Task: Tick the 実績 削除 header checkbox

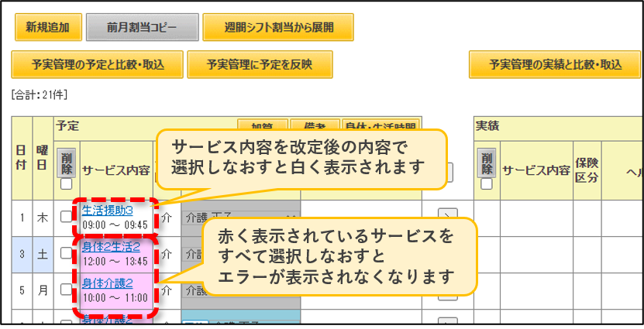Action: pyautogui.click(x=487, y=184)
